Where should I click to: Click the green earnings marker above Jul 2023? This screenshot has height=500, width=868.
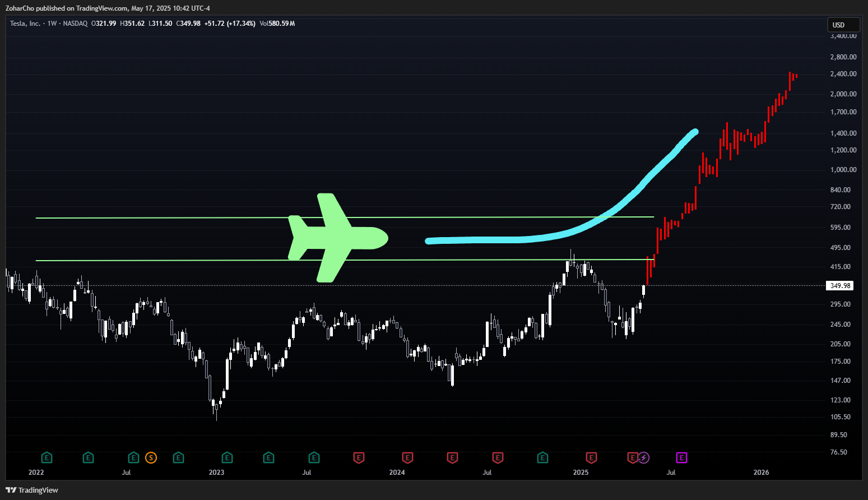click(314, 458)
